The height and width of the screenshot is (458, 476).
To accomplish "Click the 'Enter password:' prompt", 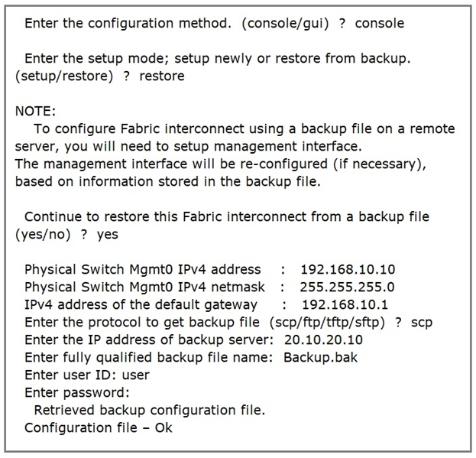I will (x=77, y=393).
